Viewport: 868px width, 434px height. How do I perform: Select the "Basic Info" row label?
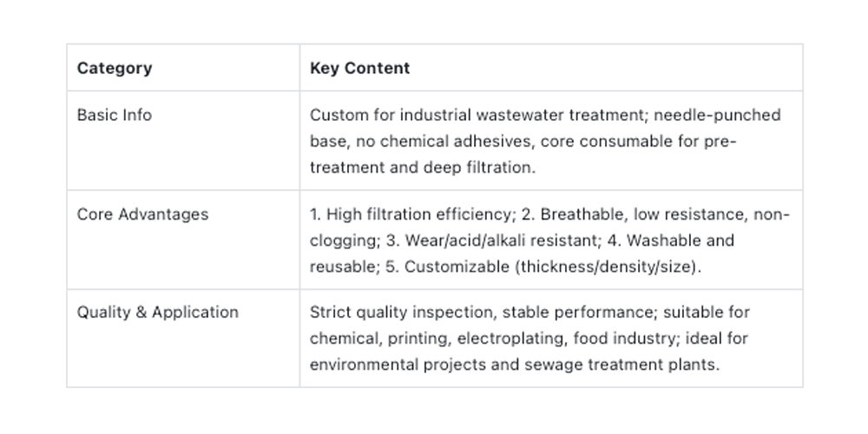114,115
